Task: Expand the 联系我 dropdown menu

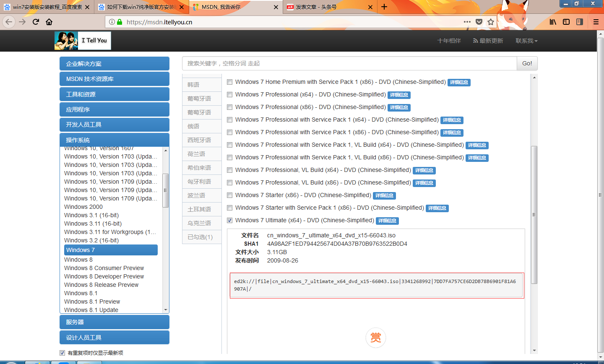Action: [x=526, y=41]
